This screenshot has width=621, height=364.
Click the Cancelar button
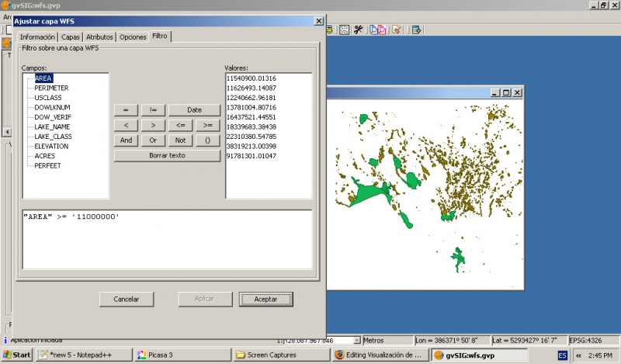click(126, 299)
